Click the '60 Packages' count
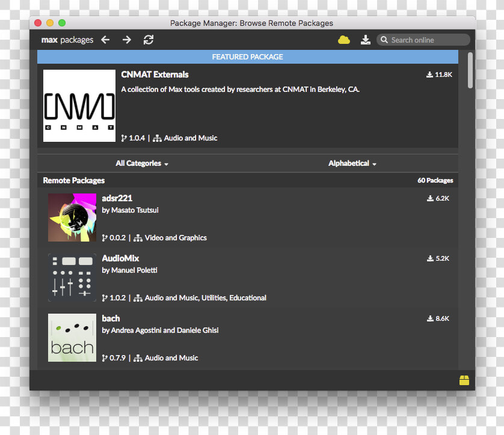 coord(435,180)
